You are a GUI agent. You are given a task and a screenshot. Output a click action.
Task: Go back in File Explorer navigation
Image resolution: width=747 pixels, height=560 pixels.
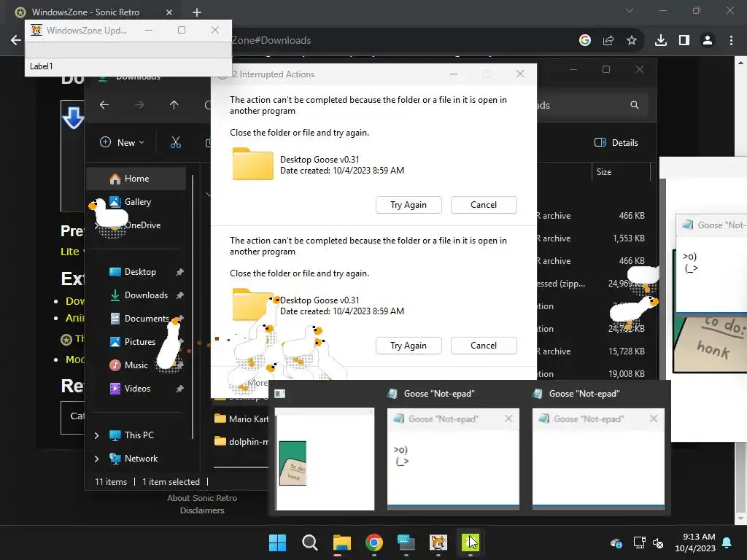click(104, 105)
